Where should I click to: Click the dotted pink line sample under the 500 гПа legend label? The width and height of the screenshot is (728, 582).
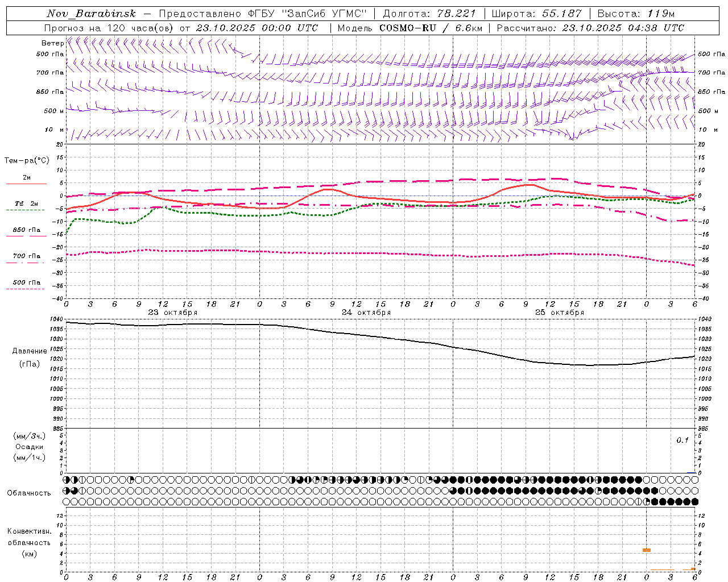[x=26, y=289]
